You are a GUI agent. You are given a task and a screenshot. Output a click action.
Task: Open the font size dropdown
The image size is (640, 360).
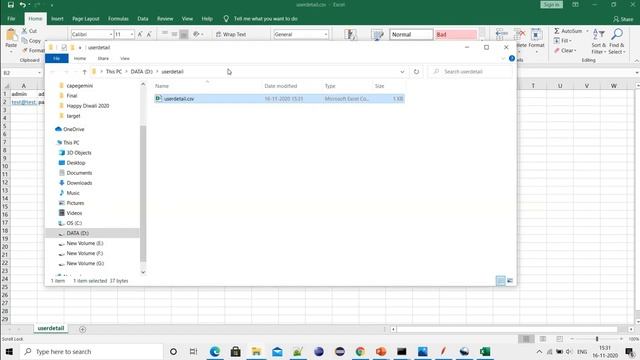click(131, 34)
